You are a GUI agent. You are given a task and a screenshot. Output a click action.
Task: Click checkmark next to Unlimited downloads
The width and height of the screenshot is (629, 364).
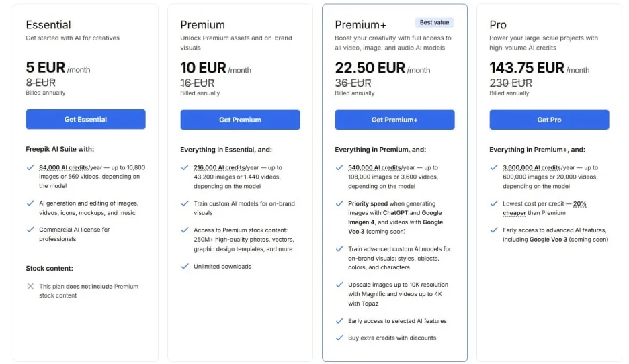185,266
